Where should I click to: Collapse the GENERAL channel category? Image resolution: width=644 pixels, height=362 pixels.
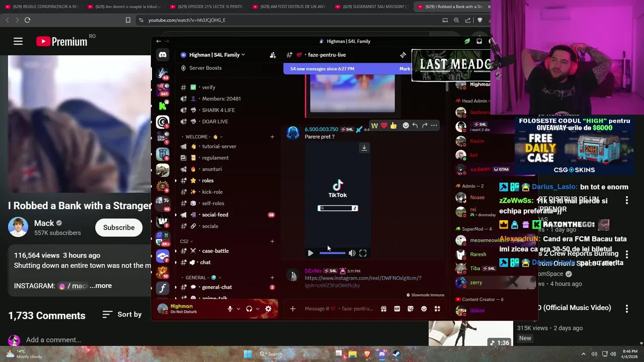pyautogui.click(x=204, y=278)
